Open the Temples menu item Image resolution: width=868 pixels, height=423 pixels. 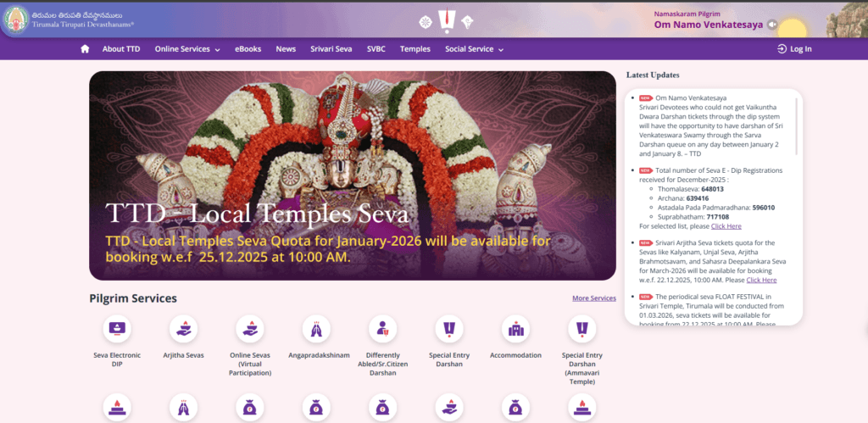(x=415, y=48)
